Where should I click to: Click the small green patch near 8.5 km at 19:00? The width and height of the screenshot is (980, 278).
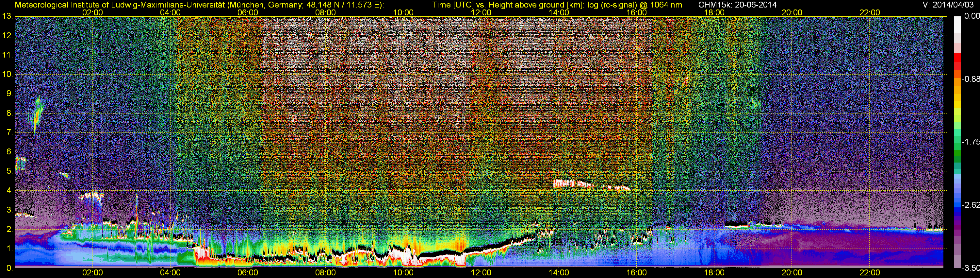[x=755, y=103]
